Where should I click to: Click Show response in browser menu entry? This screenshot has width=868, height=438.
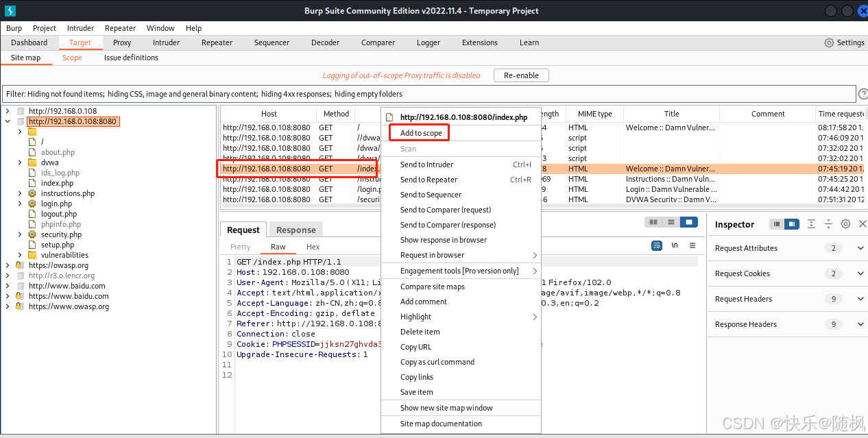tap(461, 240)
